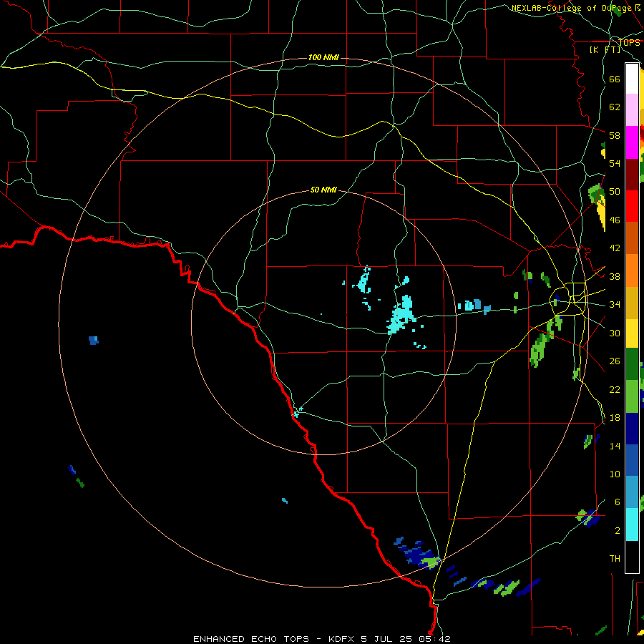Click the 'TOPS' legend heading
The image size is (644, 644).
click(x=629, y=43)
